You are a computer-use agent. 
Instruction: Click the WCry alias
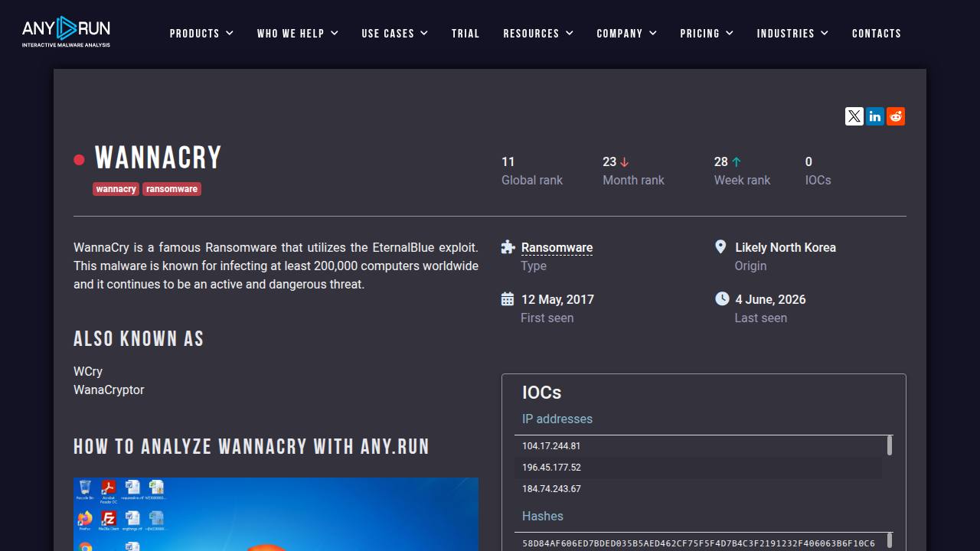[88, 371]
